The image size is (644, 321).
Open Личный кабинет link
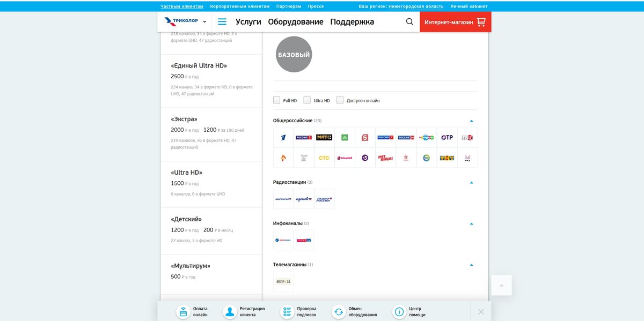[469, 6]
